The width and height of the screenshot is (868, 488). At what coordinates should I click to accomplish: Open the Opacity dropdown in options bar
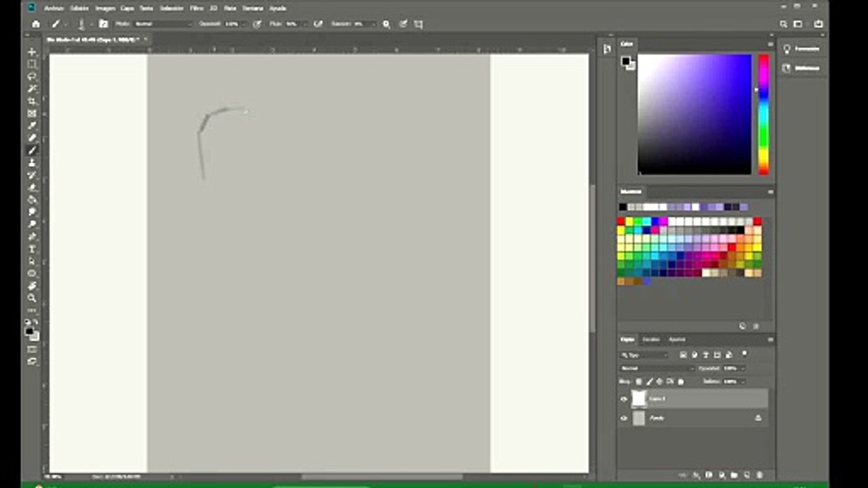[x=243, y=24]
